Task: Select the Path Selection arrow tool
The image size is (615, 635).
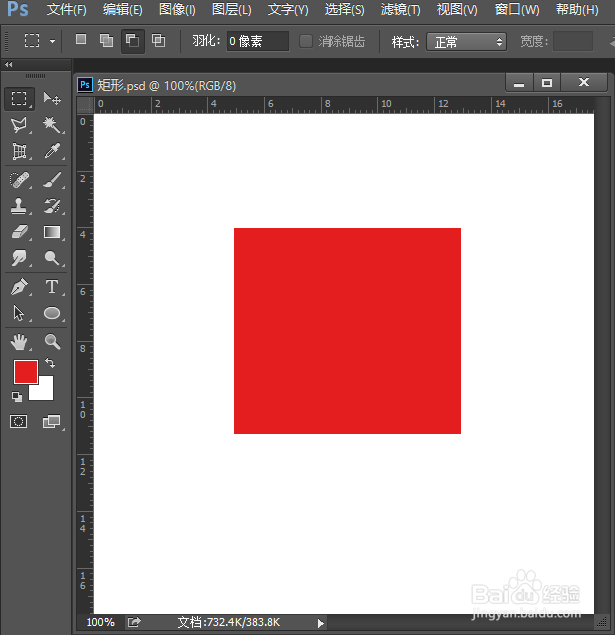Action: pyautogui.click(x=19, y=313)
